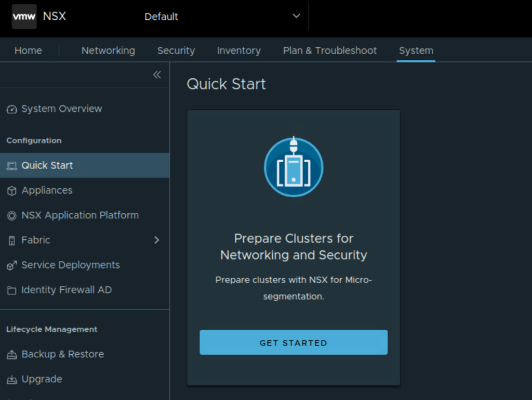The image size is (532, 400).
Task: Go to Plan & Troubleshoot tab
Action: tap(330, 50)
